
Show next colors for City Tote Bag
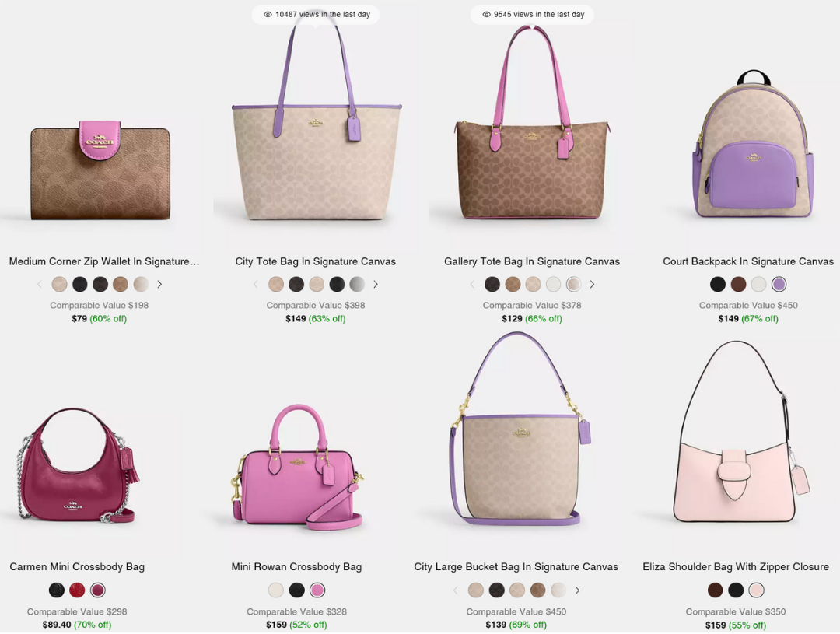point(376,285)
